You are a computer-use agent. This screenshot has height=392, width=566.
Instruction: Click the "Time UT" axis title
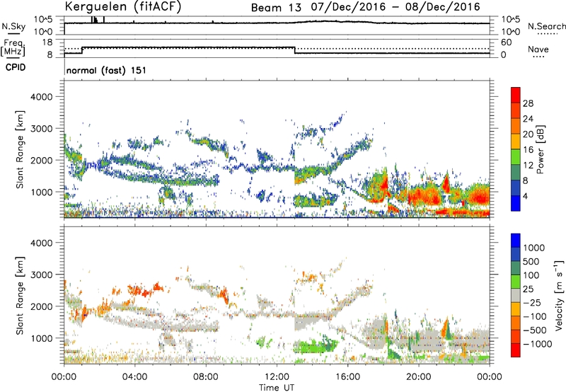pyautogui.click(x=276, y=388)
